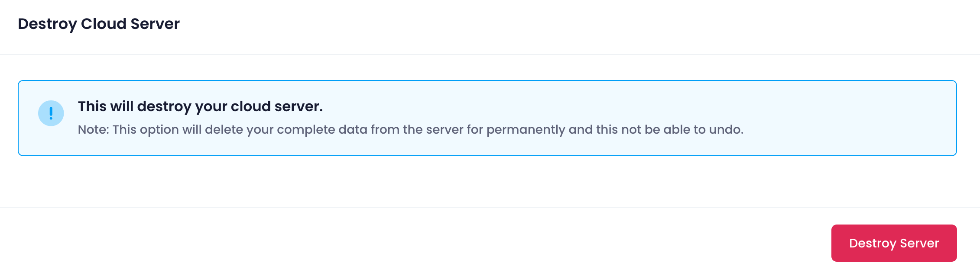This screenshot has width=980, height=276.
Task: Click the word "Server" on the red button
Action: pyautogui.click(x=919, y=243)
